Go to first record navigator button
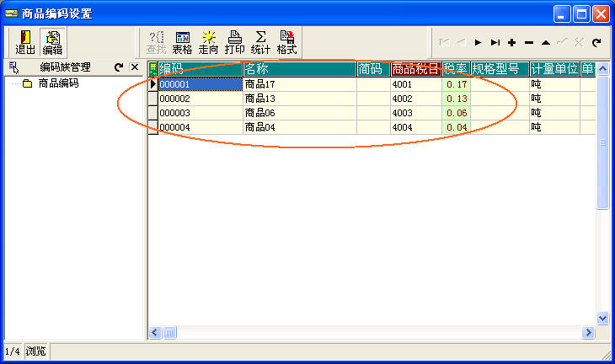The image size is (615, 364). tap(444, 42)
